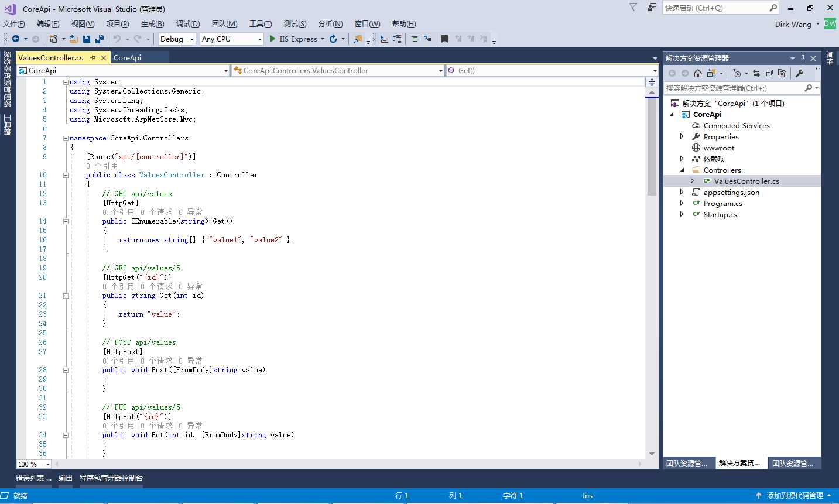The width and height of the screenshot is (839, 504).
Task: Open the Debug configuration dropdown
Action: pyautogui.click(x=177, y=39)
